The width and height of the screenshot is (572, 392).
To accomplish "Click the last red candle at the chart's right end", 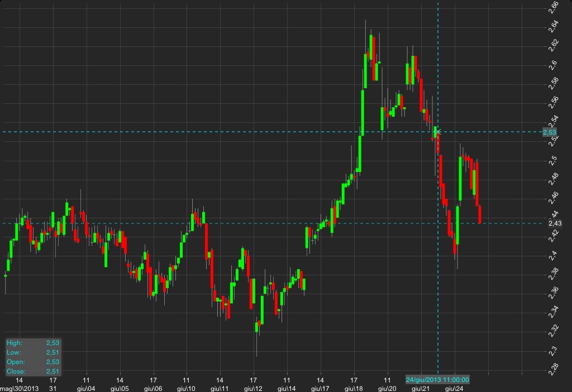I will pyautogui.click(x=480, y=215).
